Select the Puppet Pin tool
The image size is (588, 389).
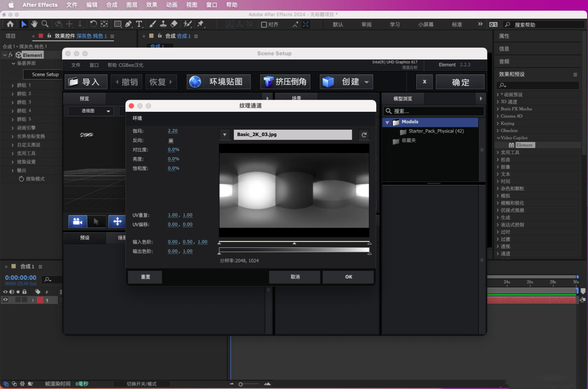coord(200,24)
